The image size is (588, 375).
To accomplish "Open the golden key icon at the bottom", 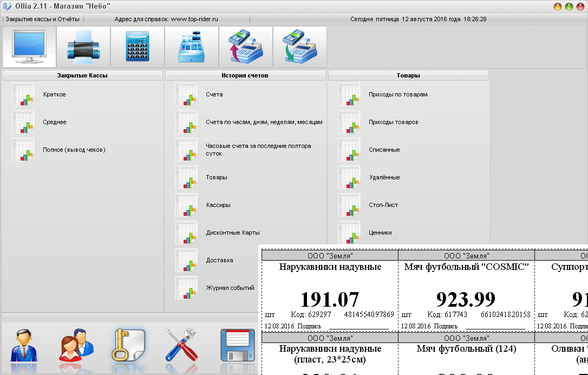I will 128,345.
